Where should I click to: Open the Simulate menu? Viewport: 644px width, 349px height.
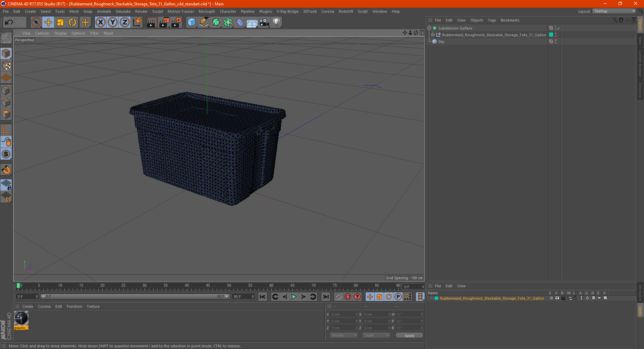[123, 11]
